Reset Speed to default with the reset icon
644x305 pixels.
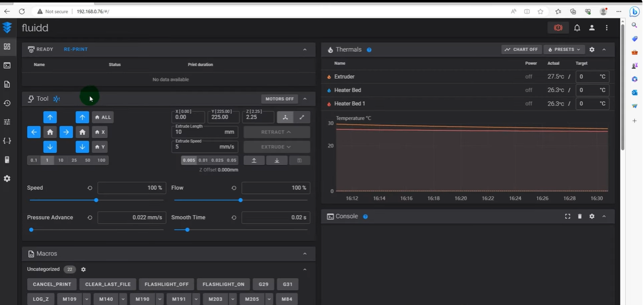[90, 188]
